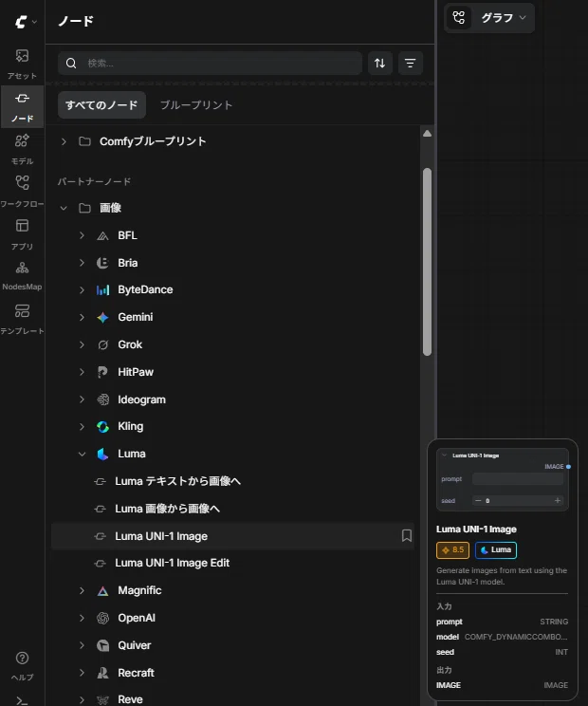588x706 pixels.
Task: Switch to すべてのノード tab
Action: coord(101,105)
